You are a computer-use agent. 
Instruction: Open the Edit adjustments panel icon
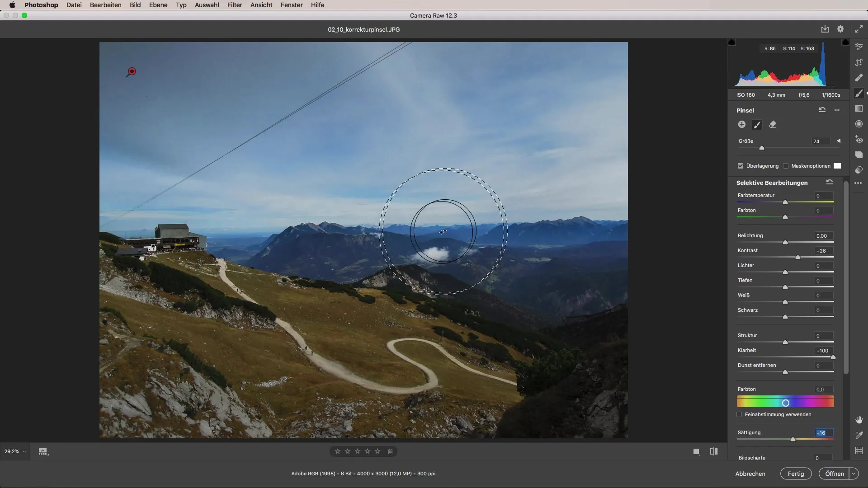tap(859, 47)
